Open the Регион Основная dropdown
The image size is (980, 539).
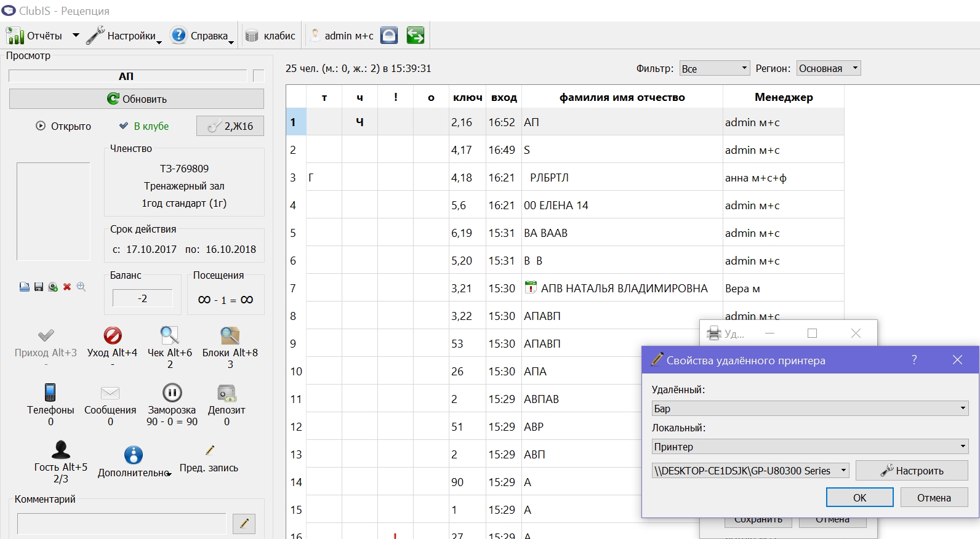(x=829, y=68)
